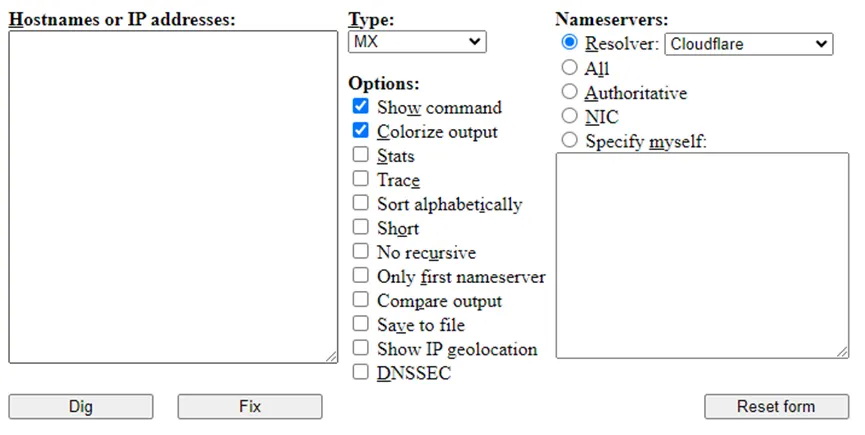Enable Sort alphabetically option
This screenshot has width=865, height=435.
click(x=360, y=203)
